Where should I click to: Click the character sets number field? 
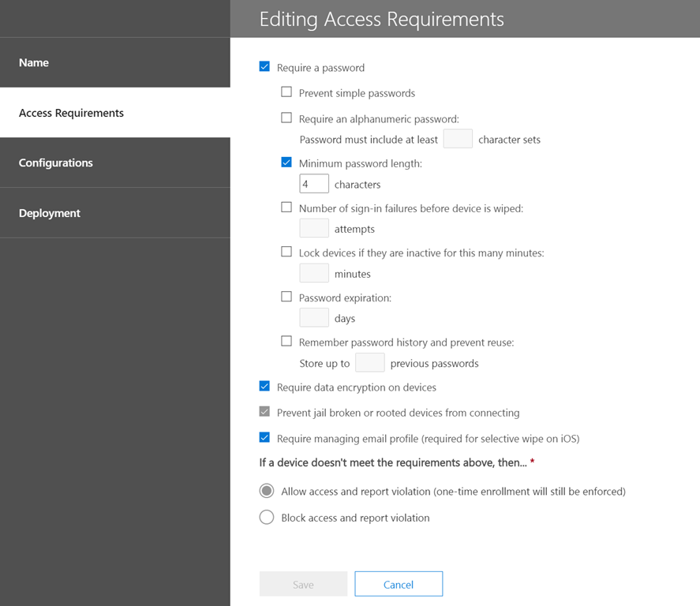pos(458,140)
